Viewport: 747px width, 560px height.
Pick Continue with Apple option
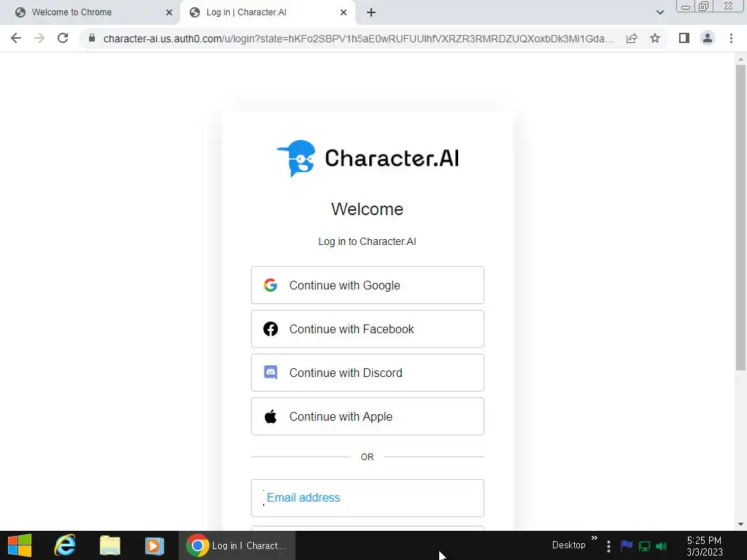pos(368,416)
